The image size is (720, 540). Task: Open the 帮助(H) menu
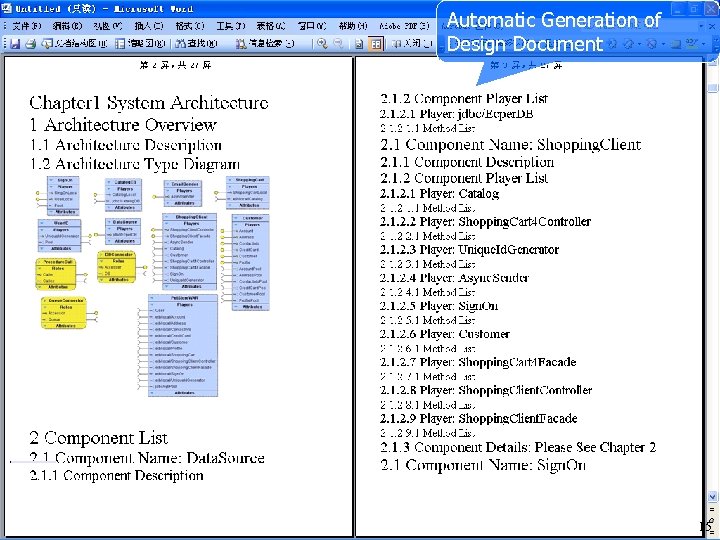click(x=353, y=26)
